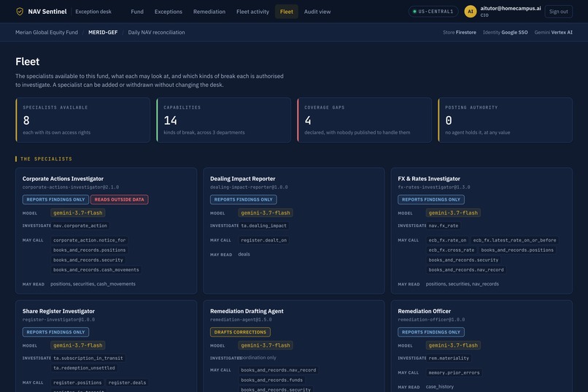
Task: Click corporate-actions-investigator@2.1.0 version text
Action: click(71, 187)
